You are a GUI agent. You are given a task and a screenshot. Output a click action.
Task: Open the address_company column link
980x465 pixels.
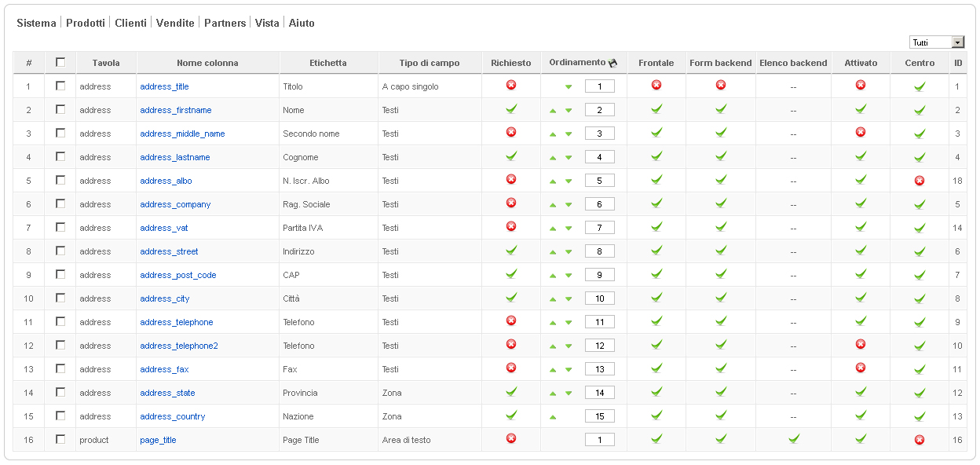(175, 204)
